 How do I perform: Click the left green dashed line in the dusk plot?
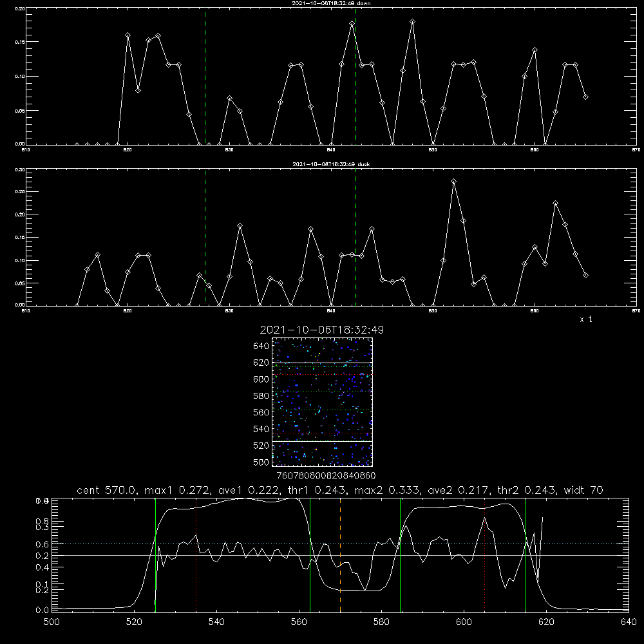point(205,237)
